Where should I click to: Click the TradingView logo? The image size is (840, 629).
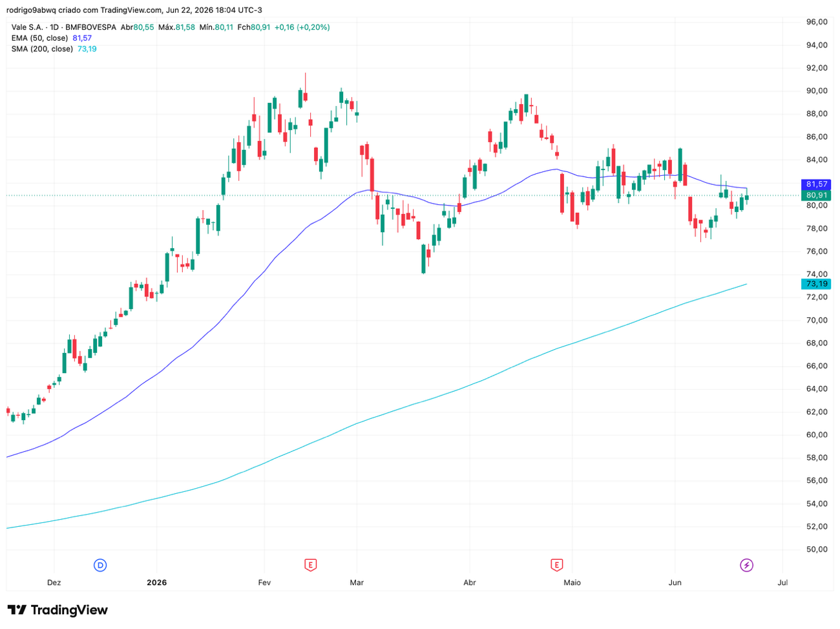click(58, 610)
